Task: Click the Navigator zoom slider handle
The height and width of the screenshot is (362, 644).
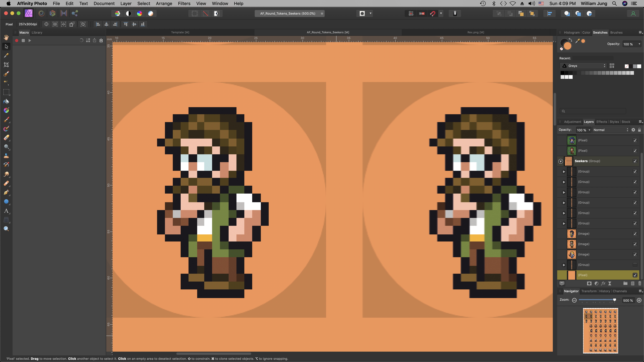Action: pos(614,300)
